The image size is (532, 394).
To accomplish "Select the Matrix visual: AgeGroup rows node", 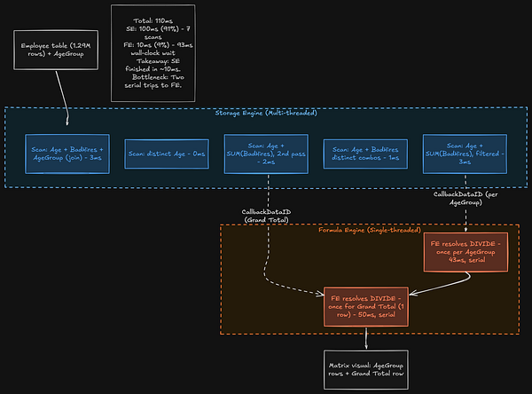I will pyautogui.click(x=366, y=369).
